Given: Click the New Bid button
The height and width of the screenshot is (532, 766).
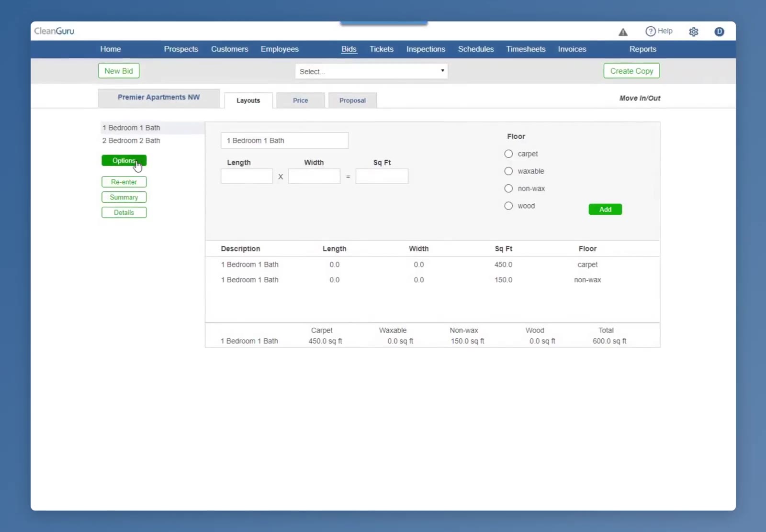Looking at the screenshot, I should click(x=119, y=71).
